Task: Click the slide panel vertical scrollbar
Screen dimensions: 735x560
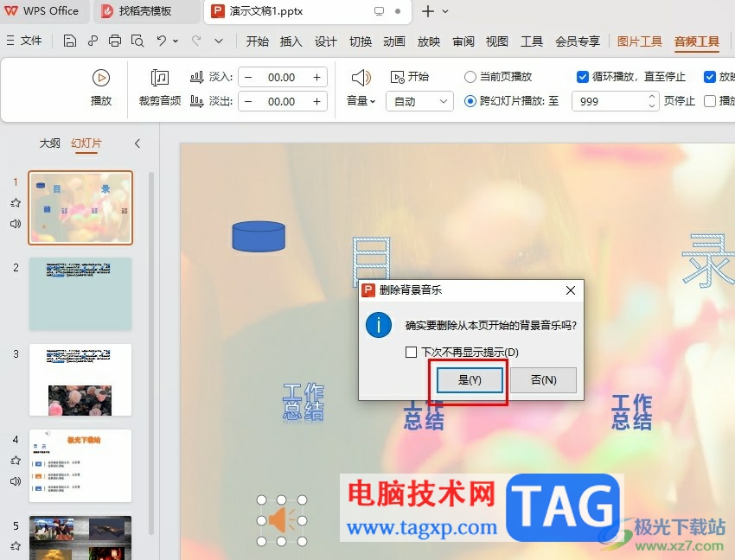Action: pos(151,353)
